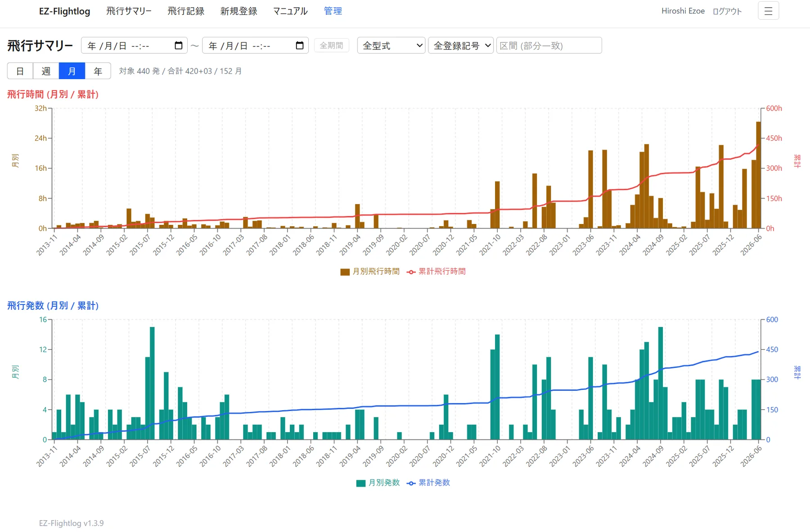Click the 累計発数 legend label
Image resolution: width=810 pixels, height=532 pixels.
[434, 483]
